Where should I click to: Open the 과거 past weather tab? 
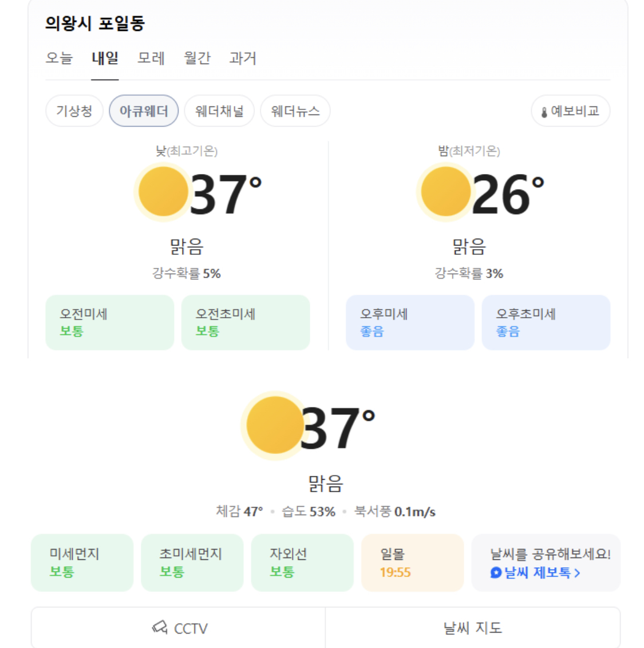pos(243,58)
